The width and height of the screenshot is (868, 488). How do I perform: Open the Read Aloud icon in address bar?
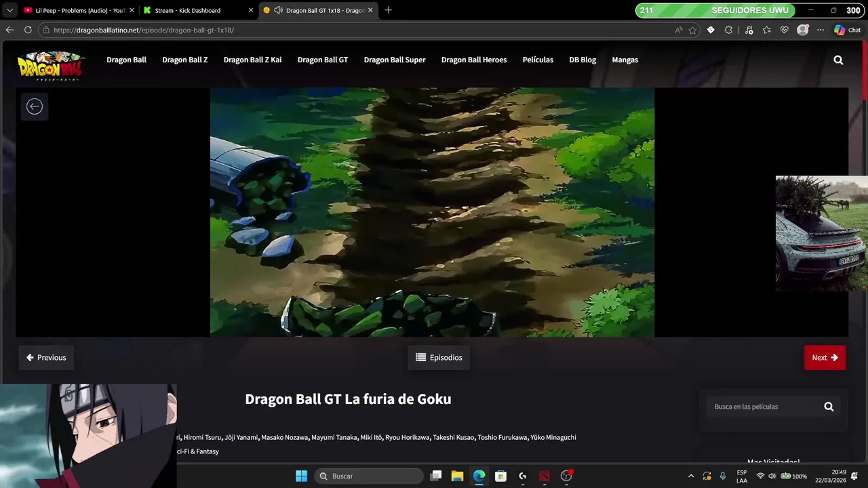click(x=678, y=30)
